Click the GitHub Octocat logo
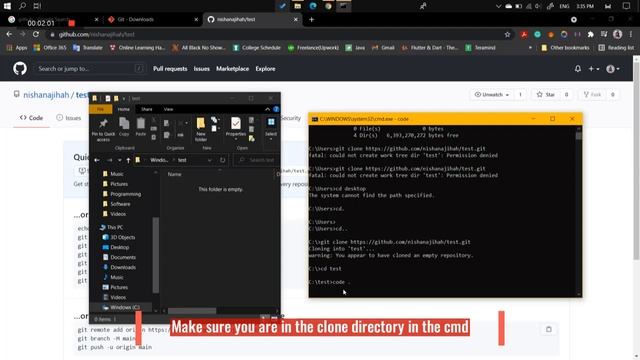The width and height of the screenshot is (640, 360). coord(20,69)
